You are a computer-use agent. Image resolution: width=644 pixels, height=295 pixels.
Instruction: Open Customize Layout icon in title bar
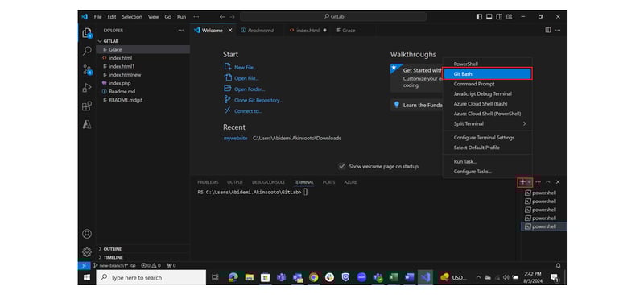click(x=510, y=17)
